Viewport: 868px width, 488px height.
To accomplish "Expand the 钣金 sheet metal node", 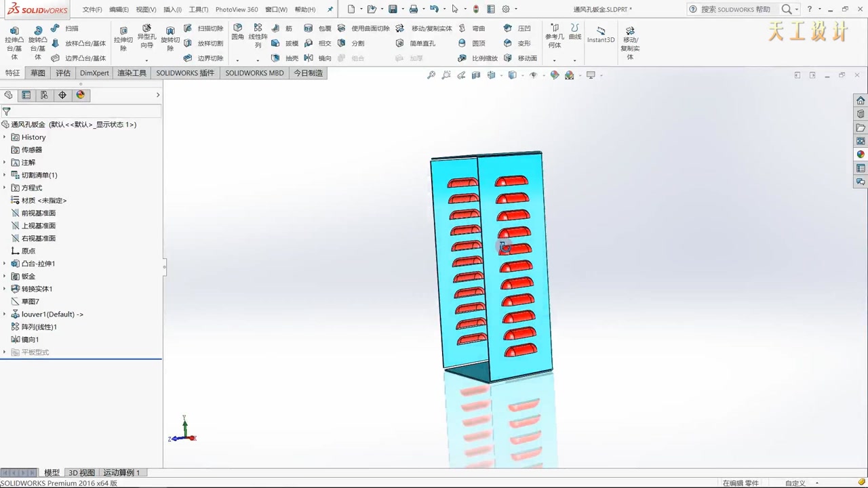I will coord(5,277).
